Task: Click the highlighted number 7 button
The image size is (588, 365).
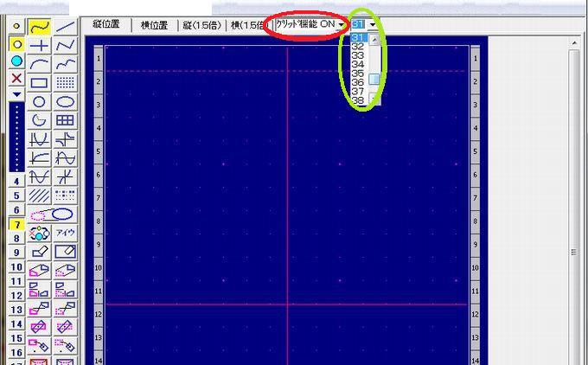Action: (x=16, y=224)
